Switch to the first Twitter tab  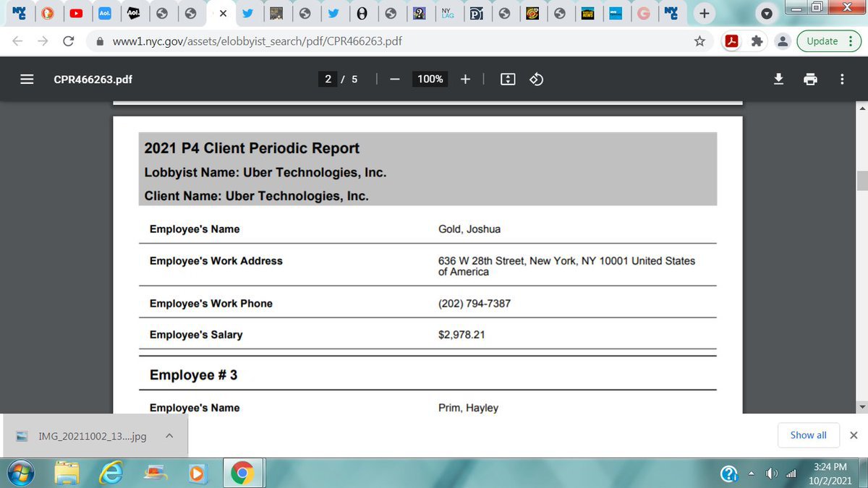tap(247, 13)
